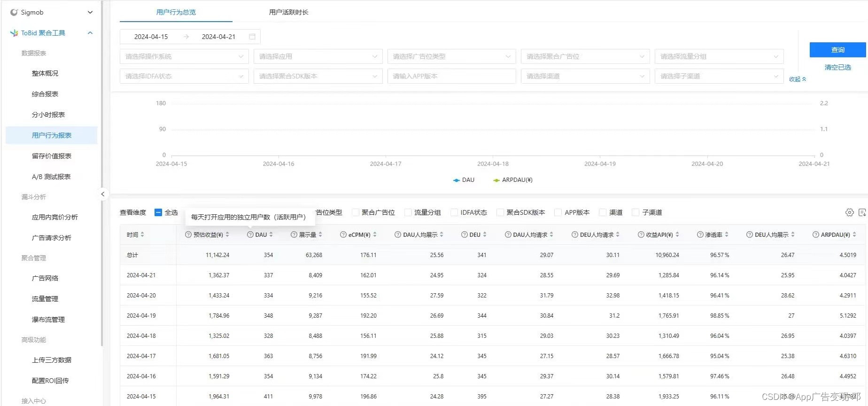868x406 pixels.
Task: Open 广告网络 in sidebar
Action: coord(45,278)
